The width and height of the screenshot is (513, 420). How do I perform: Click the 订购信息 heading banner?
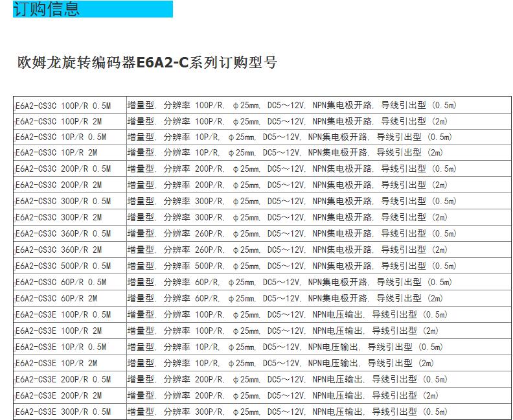point(93,9)
